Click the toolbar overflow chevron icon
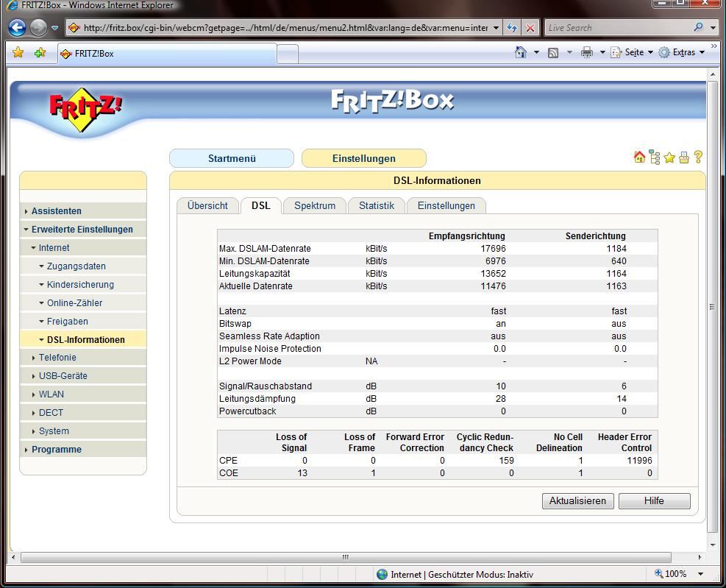The image size is (726, 588). [713, 46]
